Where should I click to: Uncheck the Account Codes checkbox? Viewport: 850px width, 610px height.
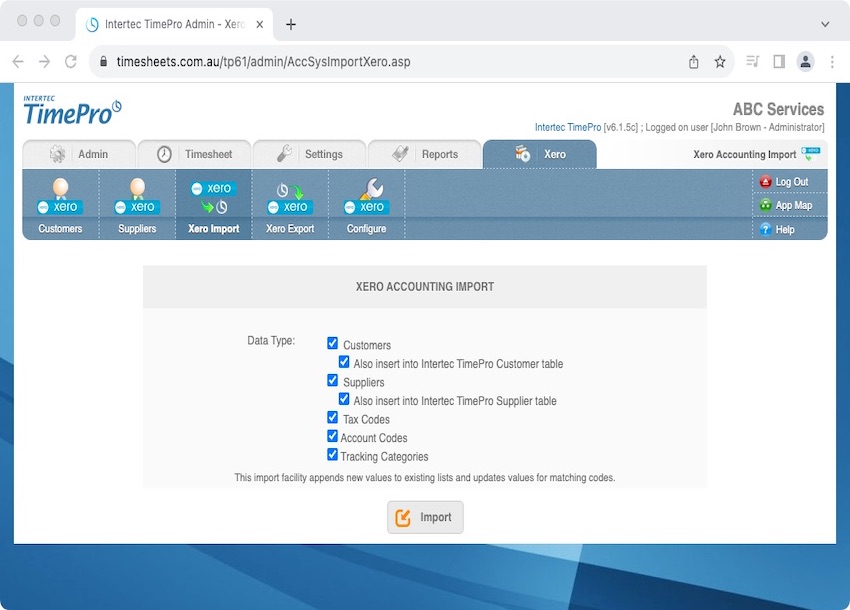[x=332, y=436]
